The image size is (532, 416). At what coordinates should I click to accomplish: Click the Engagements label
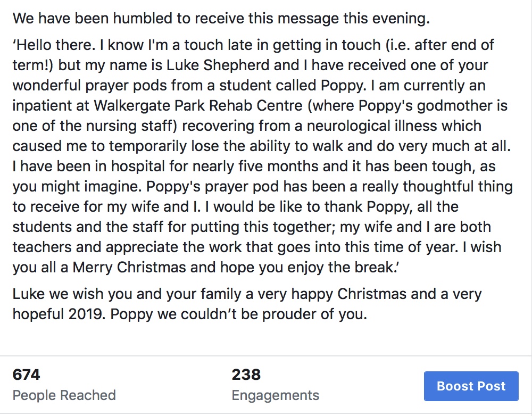(x=276, y=395)
